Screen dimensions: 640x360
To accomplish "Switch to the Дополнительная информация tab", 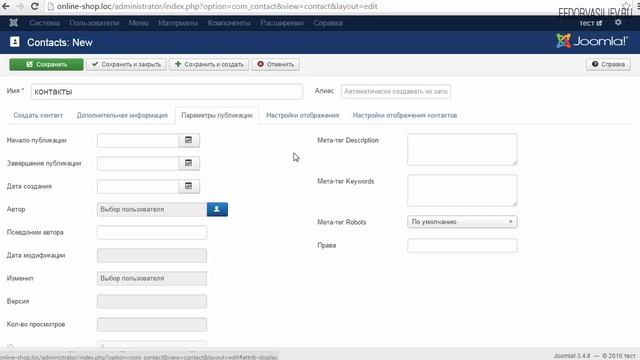I will coord(122,116).
